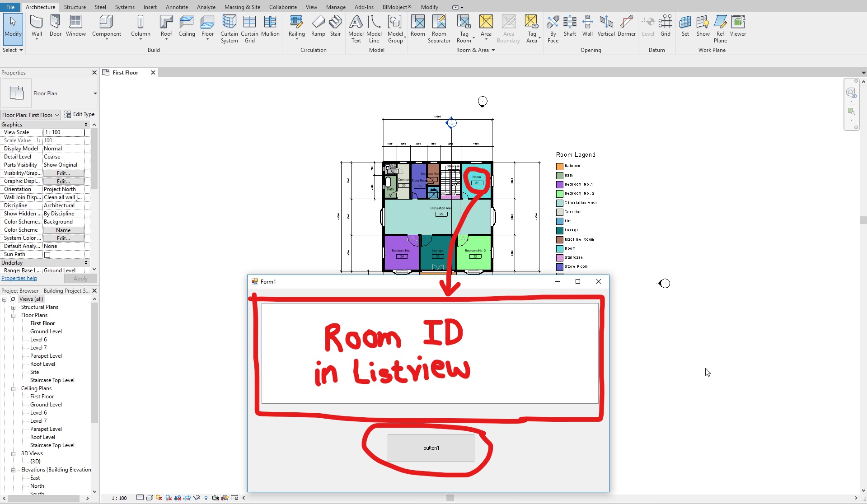Select the Door tool
This screenshot has width=867, height=504.
coord(55,26)
